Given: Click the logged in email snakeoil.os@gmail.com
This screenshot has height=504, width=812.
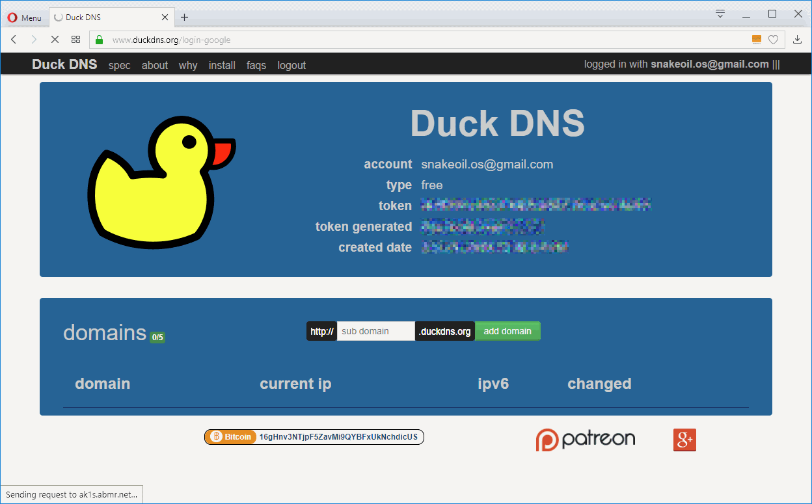Looking at the screenshot, I should point(710,64).
